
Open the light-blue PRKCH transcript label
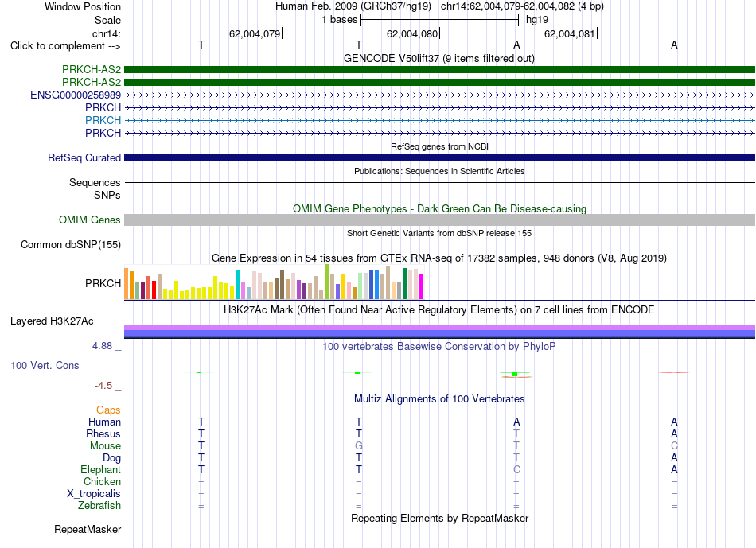103,120
